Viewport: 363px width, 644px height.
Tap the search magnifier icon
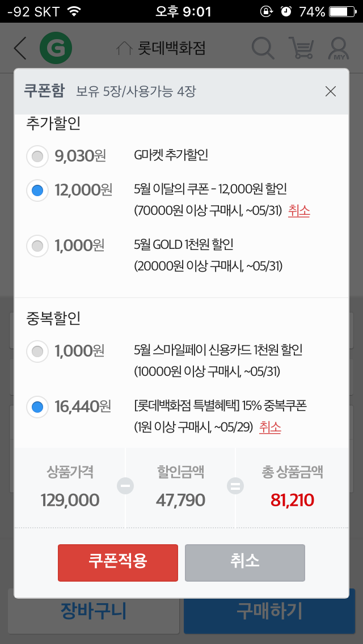pos(263,48)
